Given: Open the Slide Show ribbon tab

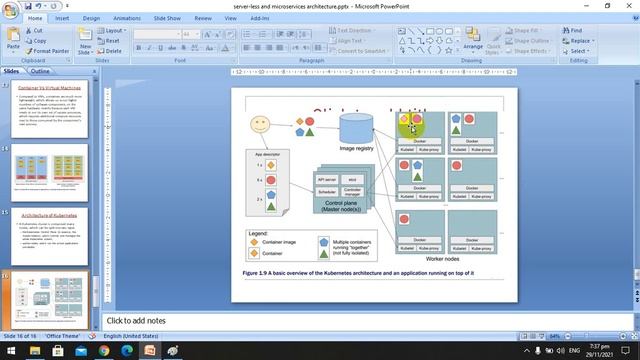Looking at the screenshot, I should point(167,18).
